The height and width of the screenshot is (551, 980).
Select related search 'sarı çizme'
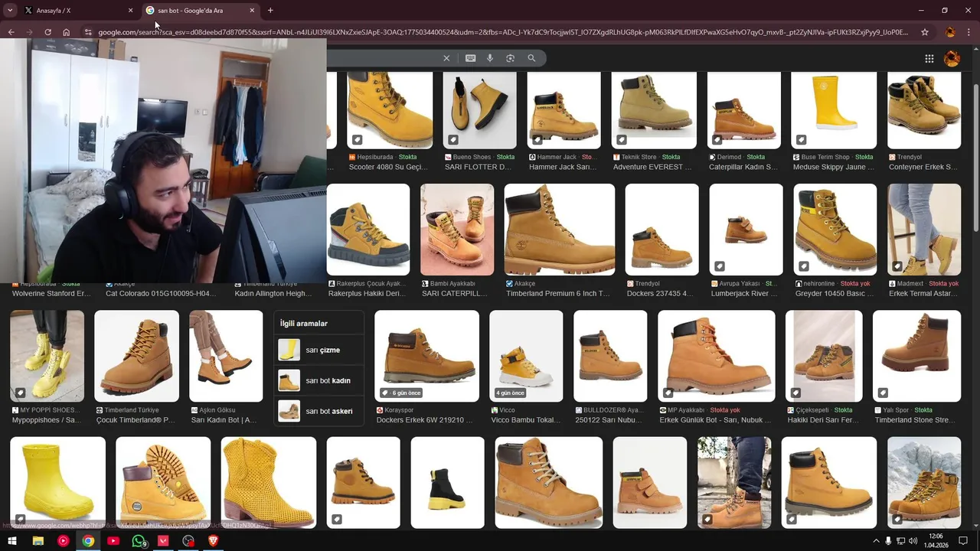pos(320,350)
